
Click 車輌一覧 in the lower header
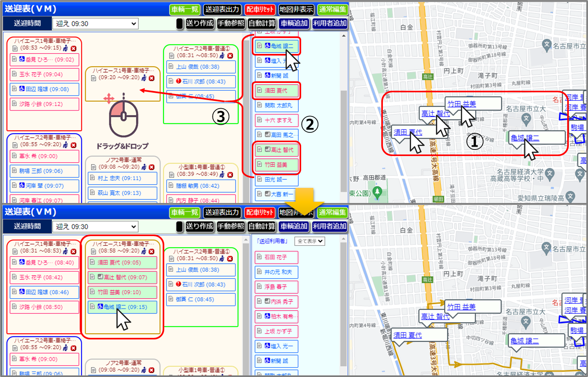(x=184, y=212)
